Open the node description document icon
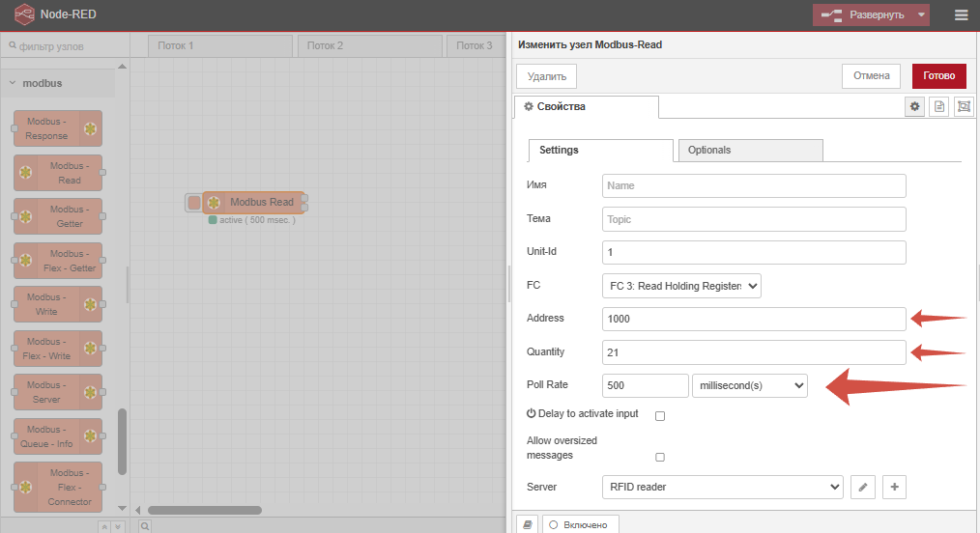Screen dimensions: 980x533 (938, 107)
